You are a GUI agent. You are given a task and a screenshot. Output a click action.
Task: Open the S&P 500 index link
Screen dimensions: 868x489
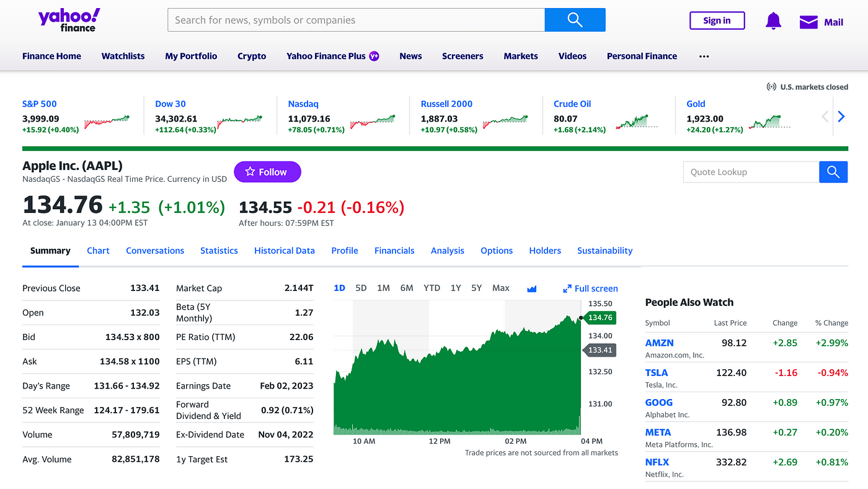click(40, 104)
